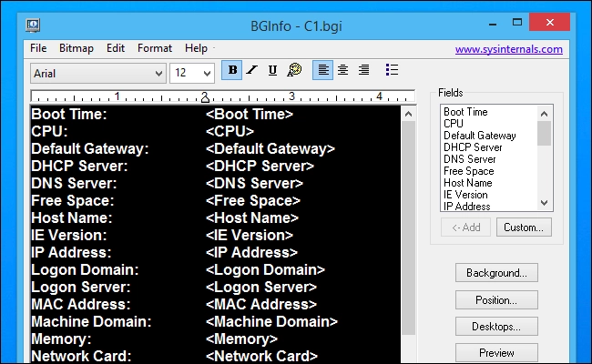Open the font size 12 dropdown
The image size is (592, 364).
192,73
